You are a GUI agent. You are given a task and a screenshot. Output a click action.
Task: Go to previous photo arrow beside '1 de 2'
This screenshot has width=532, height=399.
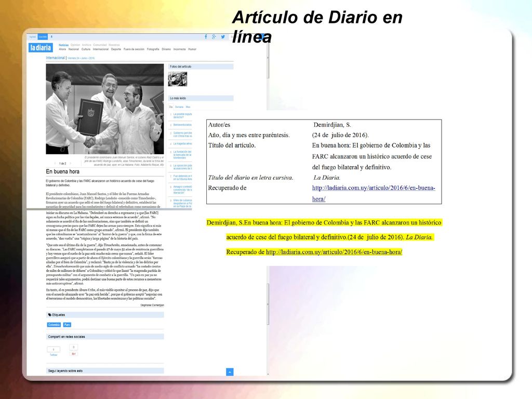click(55, 164)
